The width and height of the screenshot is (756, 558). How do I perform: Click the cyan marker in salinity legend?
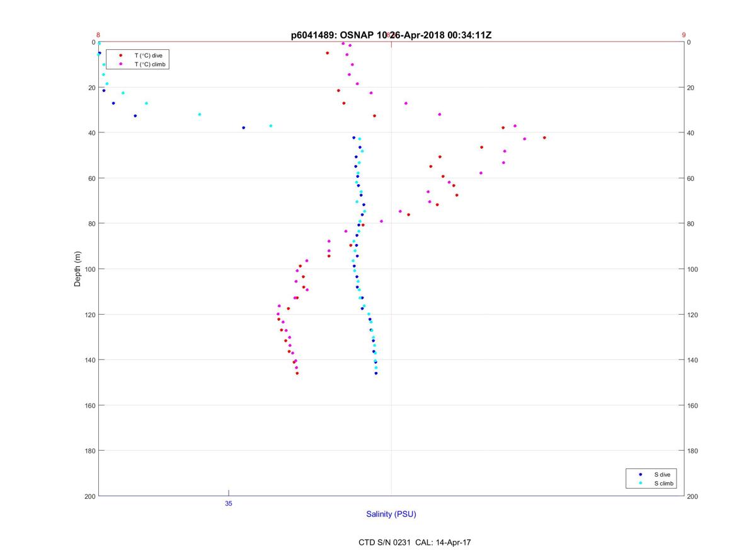pyautogui.click(x=641, y=484)
